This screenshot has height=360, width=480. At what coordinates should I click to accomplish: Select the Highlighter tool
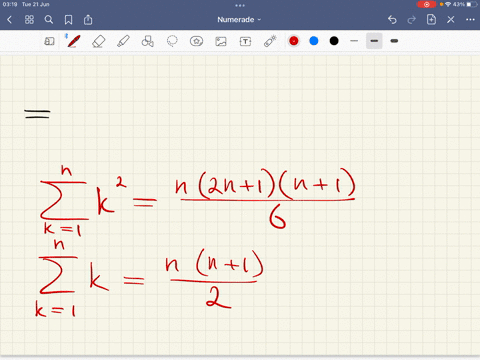tap(123, 41)
